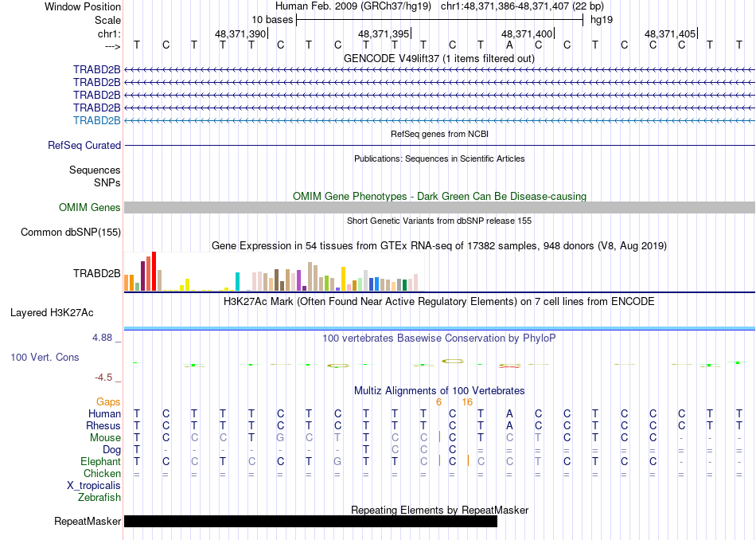
Task: Select the Rhesus species row label
Action: click(x=103, y=425)
